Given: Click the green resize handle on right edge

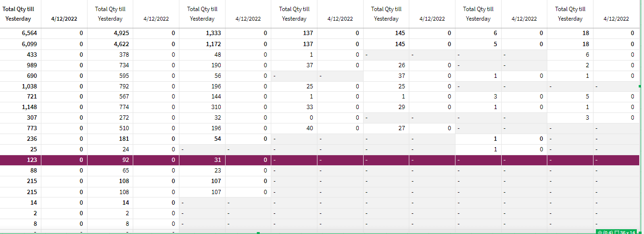Looking at the screenshot, I should click(x=640, y=86).
